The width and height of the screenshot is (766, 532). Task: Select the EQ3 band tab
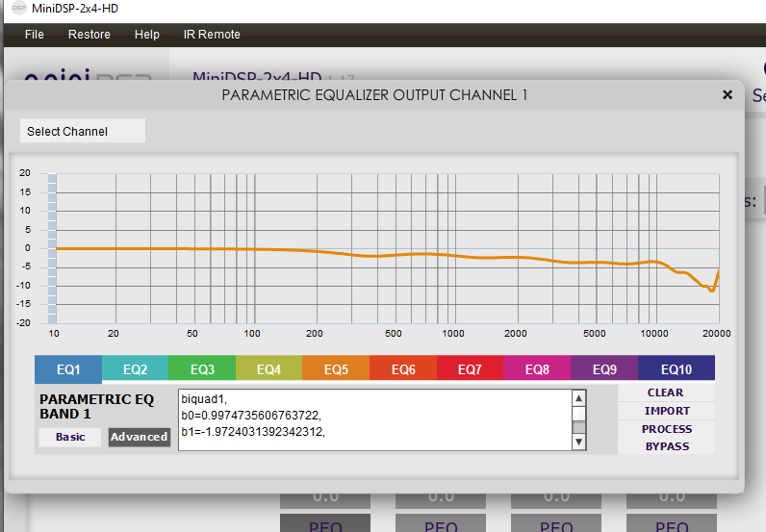click(202, 368)
